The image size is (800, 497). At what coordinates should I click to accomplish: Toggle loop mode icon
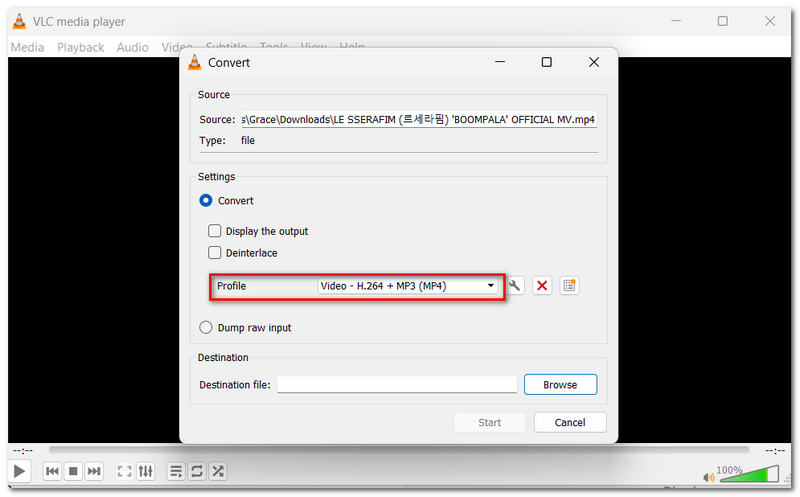tap(197, 471)
